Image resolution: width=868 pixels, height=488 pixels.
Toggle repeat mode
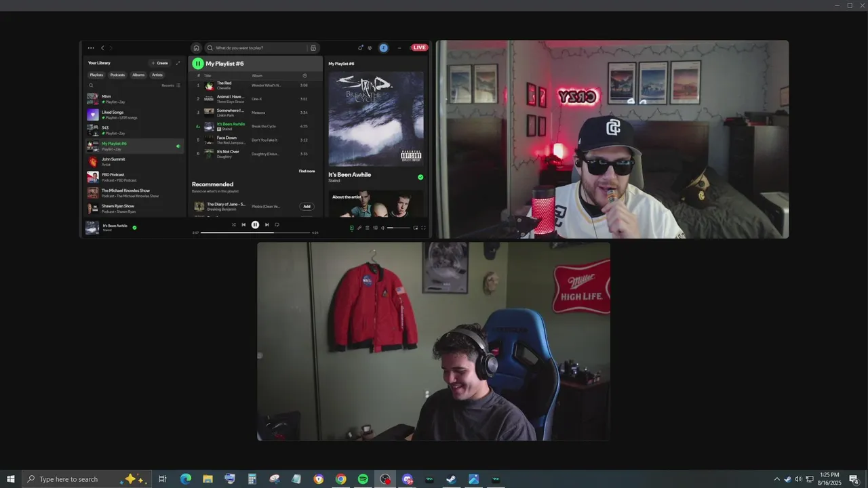277,225
